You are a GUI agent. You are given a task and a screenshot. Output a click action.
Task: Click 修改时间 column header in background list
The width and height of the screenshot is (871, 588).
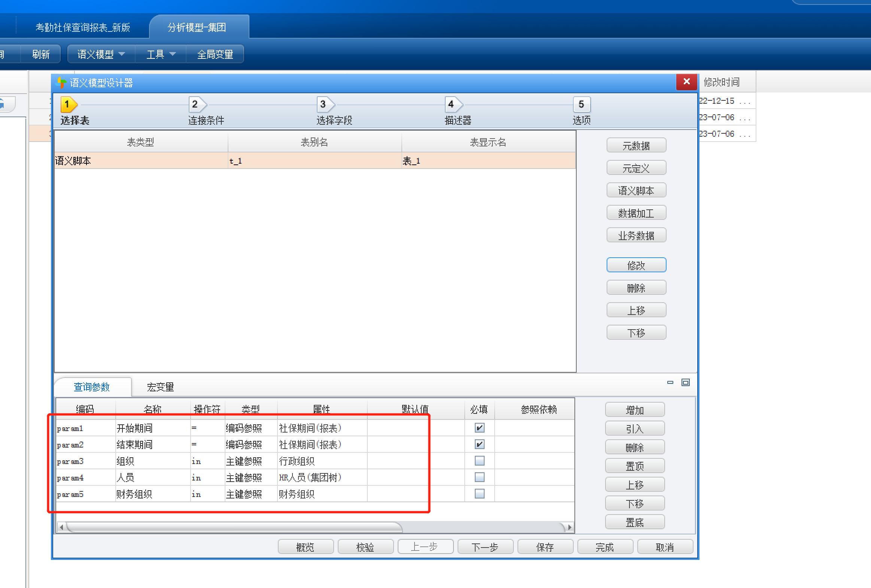(x=722, y=82)
